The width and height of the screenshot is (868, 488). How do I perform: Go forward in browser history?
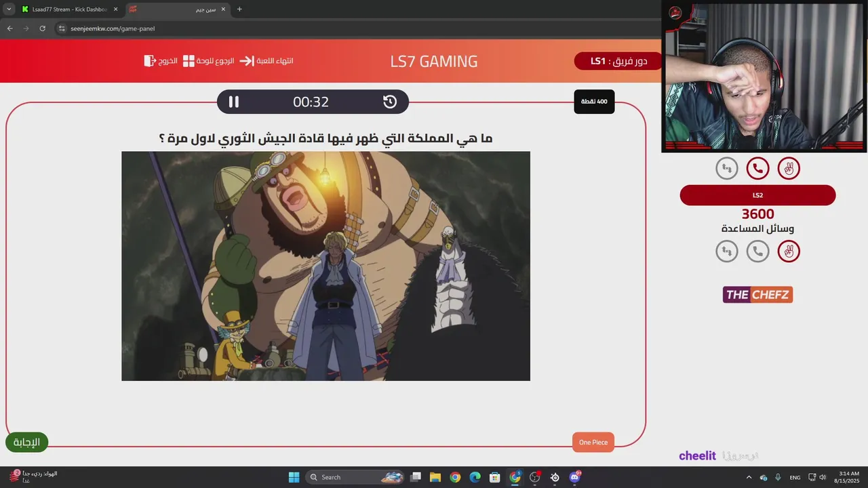tap(26, 28)
